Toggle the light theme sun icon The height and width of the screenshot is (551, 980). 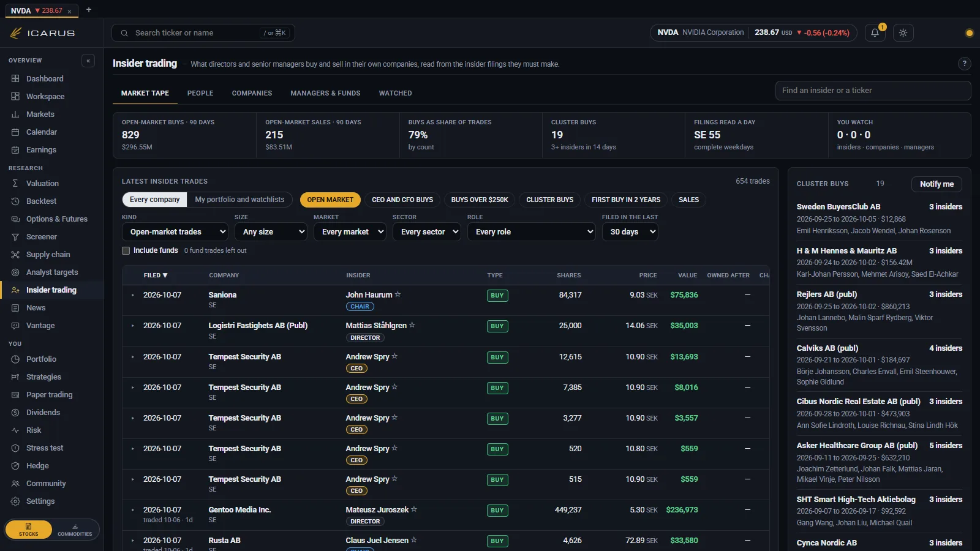tap(903, 33)
